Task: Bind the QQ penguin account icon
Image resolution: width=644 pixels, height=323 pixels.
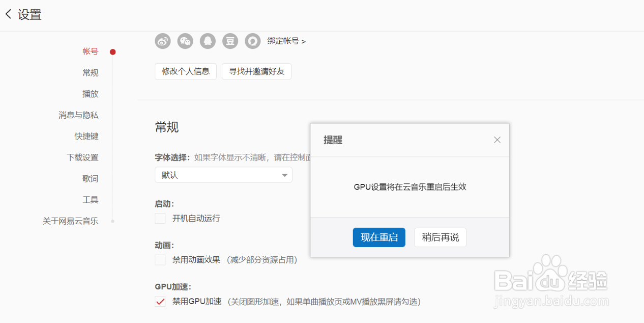Action: tap(208, 41)
